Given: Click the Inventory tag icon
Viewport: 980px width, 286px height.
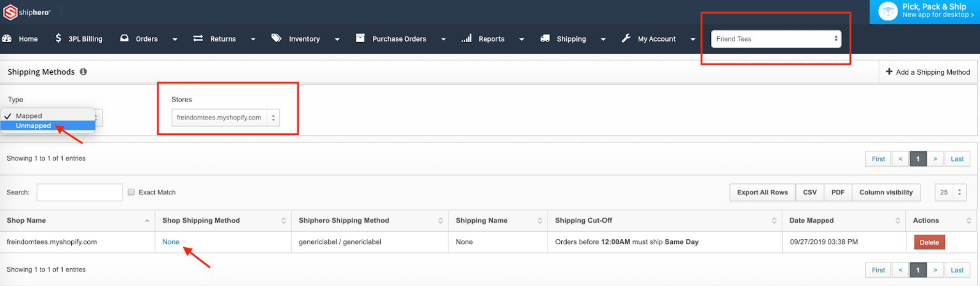Looking at the screenshot, I should 276,38.
